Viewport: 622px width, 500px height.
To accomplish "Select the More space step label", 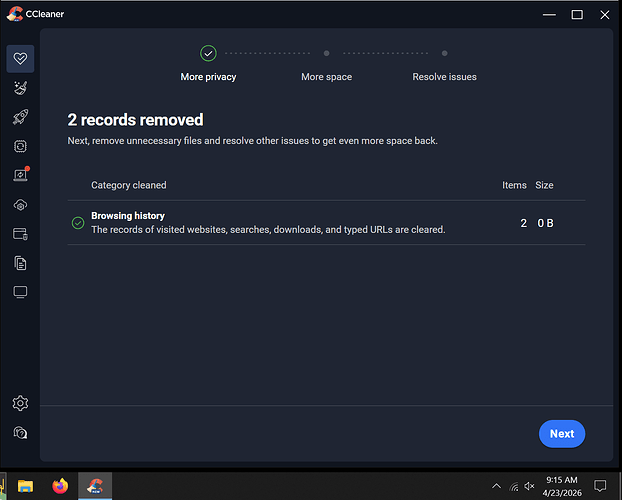I will (326, 77).
